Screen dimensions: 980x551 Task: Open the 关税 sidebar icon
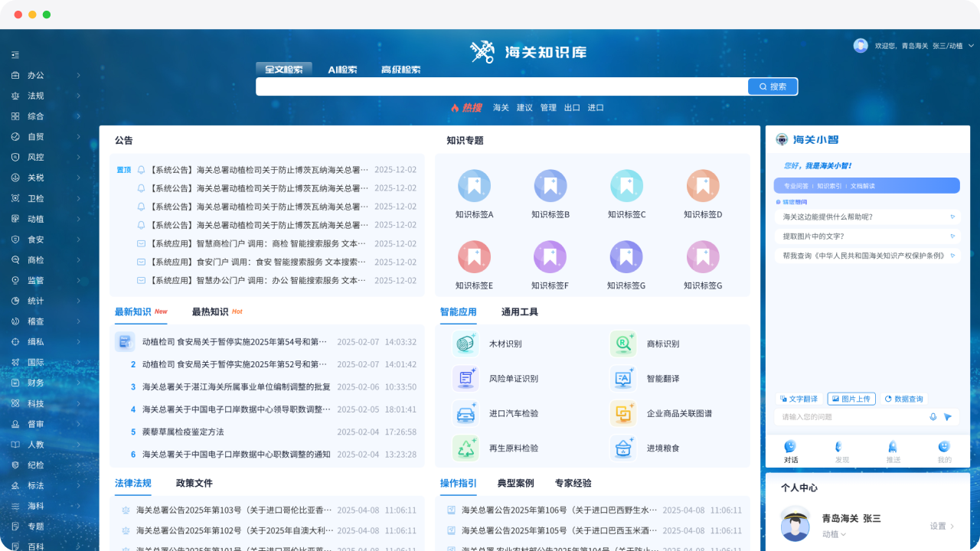(x=15, y=178)
